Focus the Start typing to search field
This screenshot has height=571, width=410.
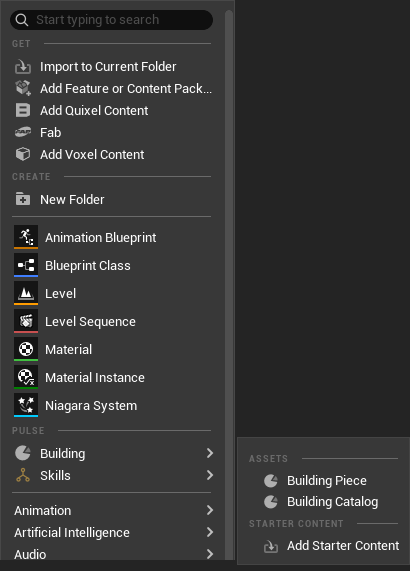(111, 20)
